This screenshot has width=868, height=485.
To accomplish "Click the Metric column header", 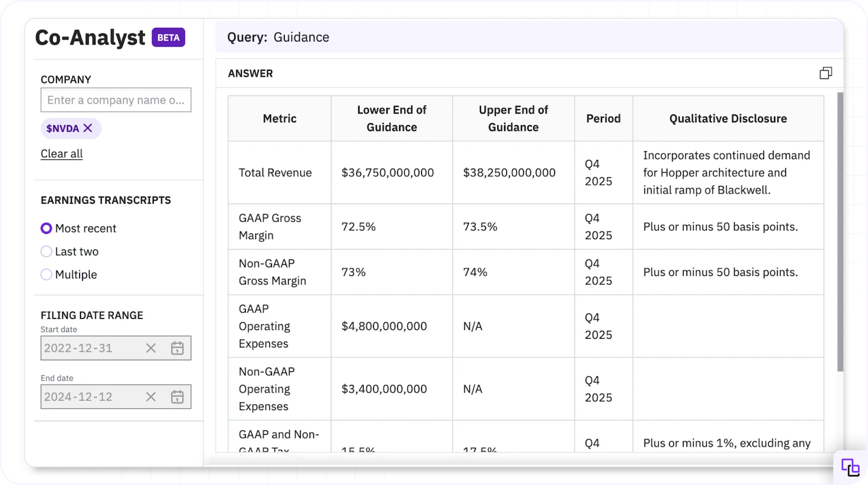I will point(279,119).
